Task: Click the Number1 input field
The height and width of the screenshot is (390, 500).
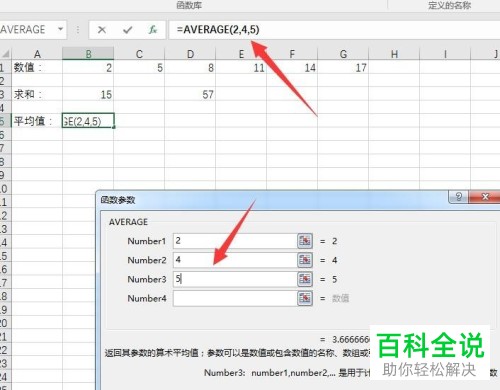Action: pos(235,241)
